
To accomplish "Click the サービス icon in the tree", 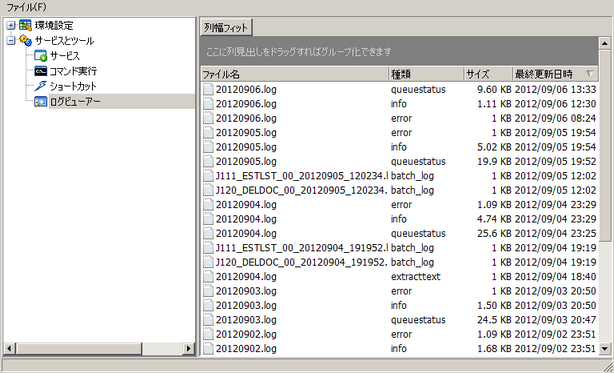I will click(x=40, y=56).
